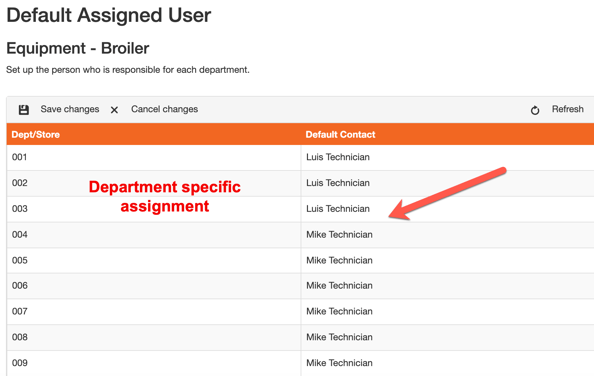
Task: Click the X cancel icon
Action: (114, 110)
